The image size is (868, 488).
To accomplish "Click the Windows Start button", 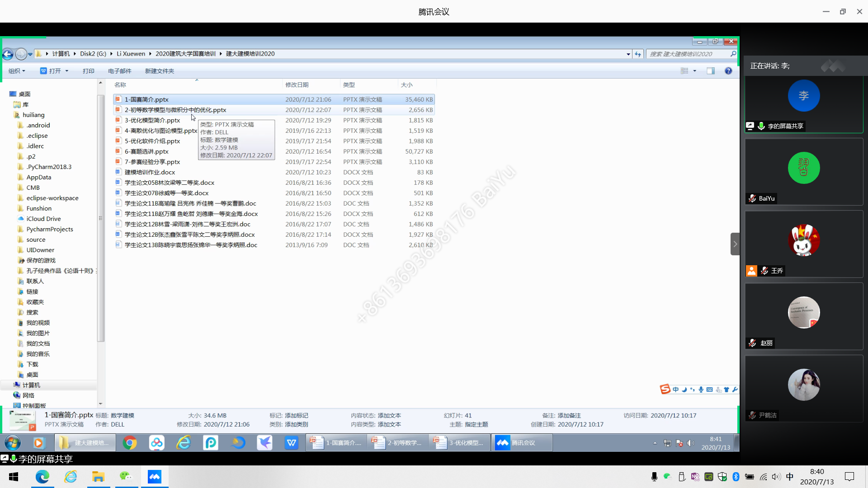I will point(14,477).
